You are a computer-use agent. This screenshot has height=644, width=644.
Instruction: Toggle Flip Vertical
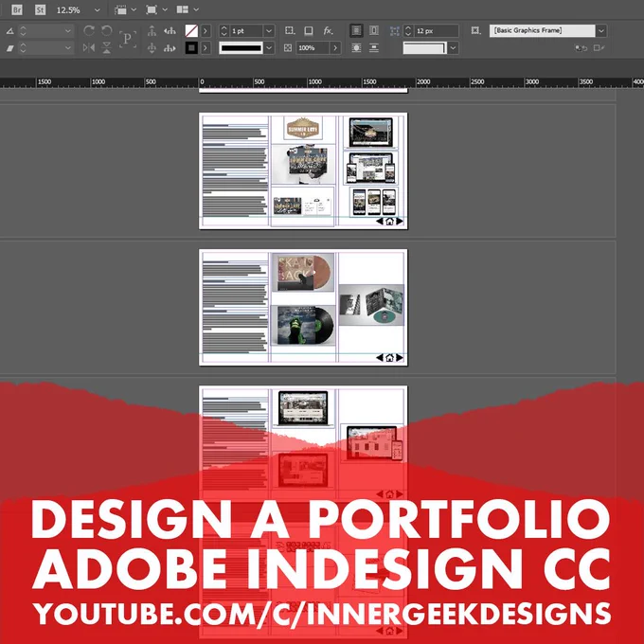click(106, 47)
